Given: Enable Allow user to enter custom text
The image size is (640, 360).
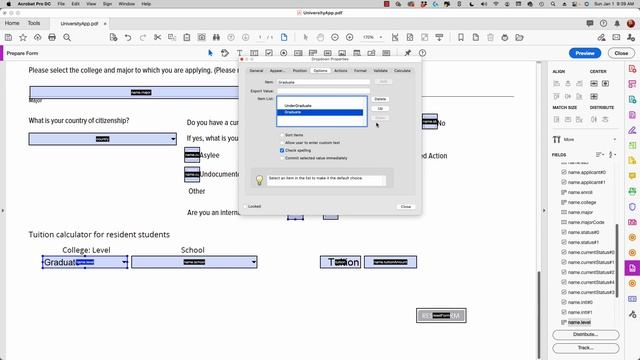Looking at the screenshot, I should 282,143.
